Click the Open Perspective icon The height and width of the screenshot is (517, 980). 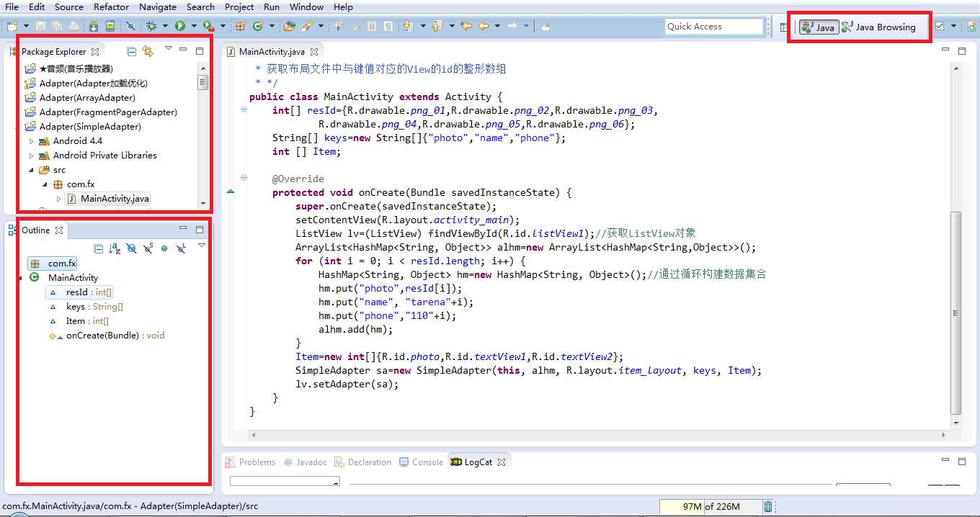coord(784,27)
